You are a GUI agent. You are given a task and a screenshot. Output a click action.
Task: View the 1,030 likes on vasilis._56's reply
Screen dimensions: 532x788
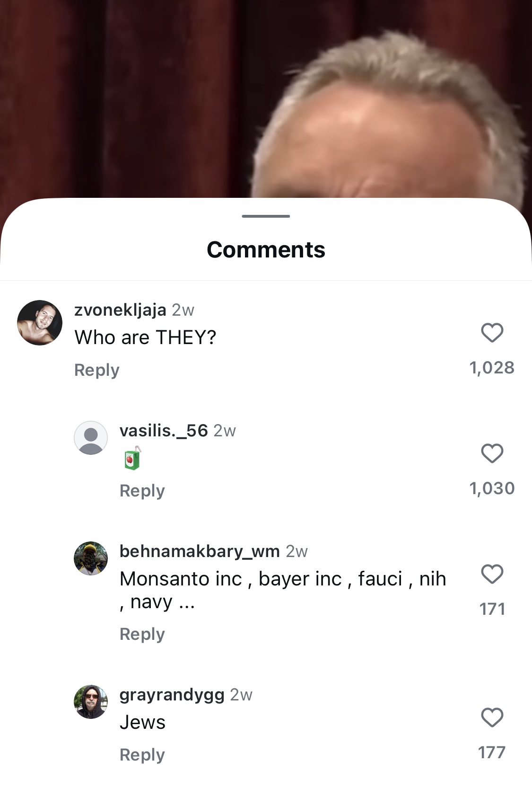coord(492,488)
